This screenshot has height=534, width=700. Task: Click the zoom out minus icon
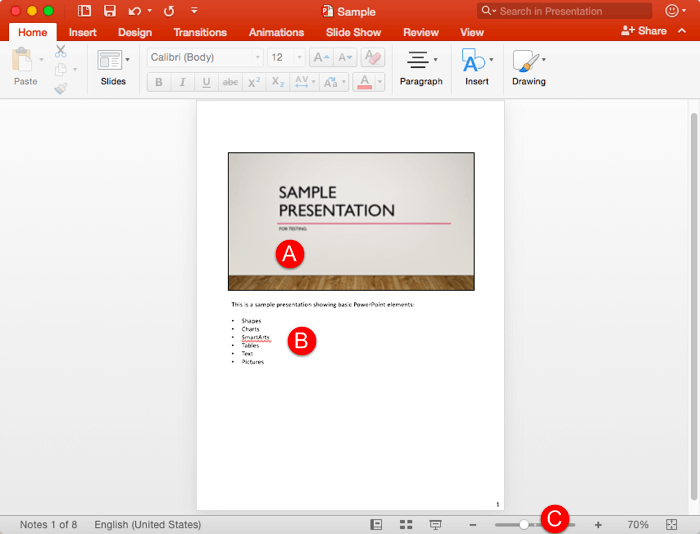[x=473, y=525]
